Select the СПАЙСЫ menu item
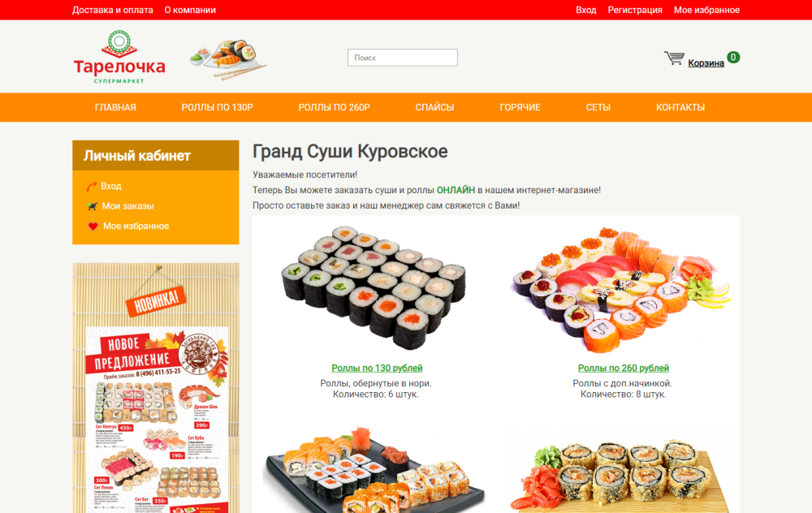 pos(434,107)
